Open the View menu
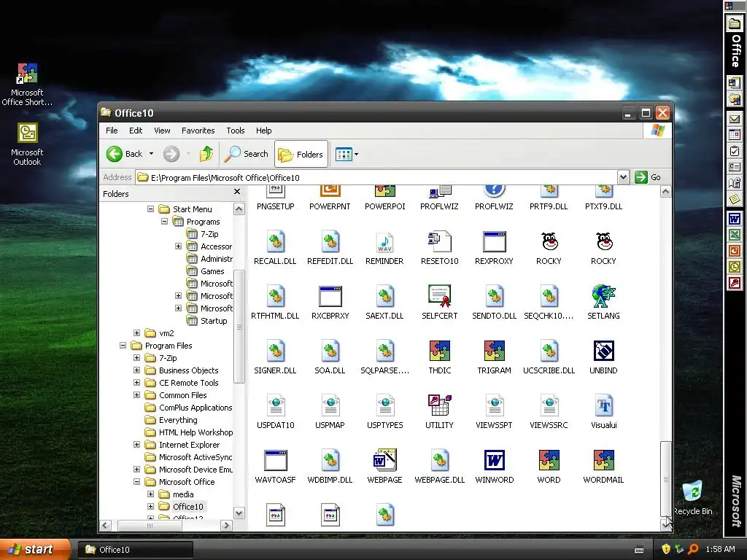747x560 pixels. click(x=162, y=131)
